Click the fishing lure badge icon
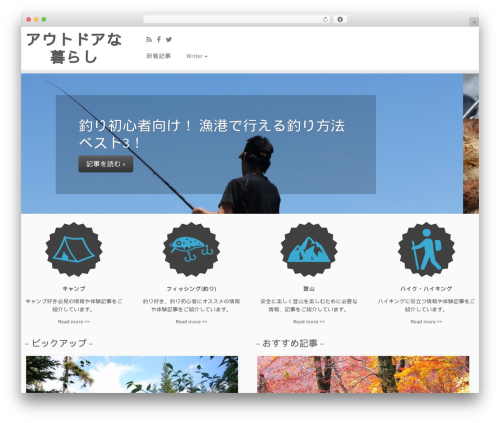Viewport: 500px width, 423px height. click(191, 249)
